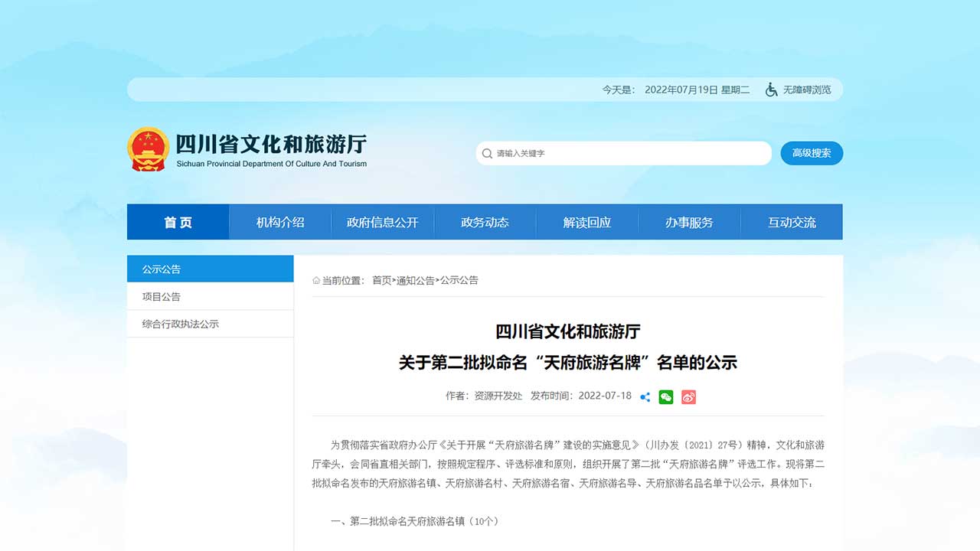Open the 机构介绍 menu item

[x=280, y=222]
